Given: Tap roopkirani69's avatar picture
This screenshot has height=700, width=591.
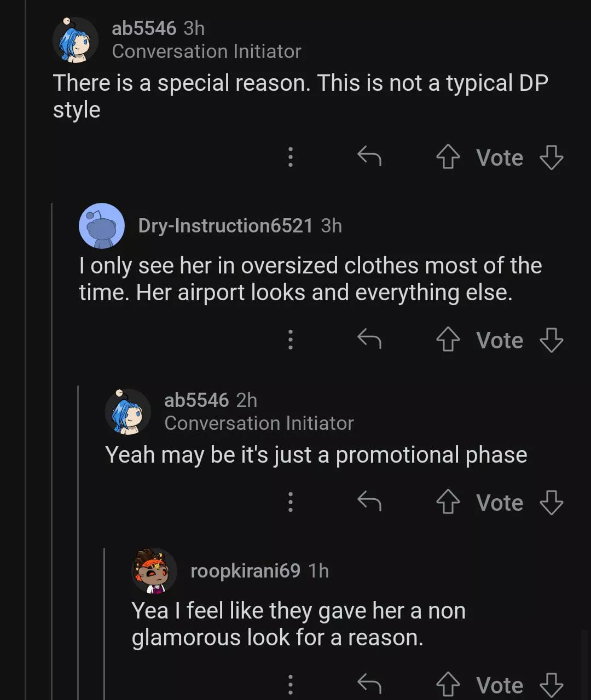Looking at the screenshot, I should click(155, 571).
